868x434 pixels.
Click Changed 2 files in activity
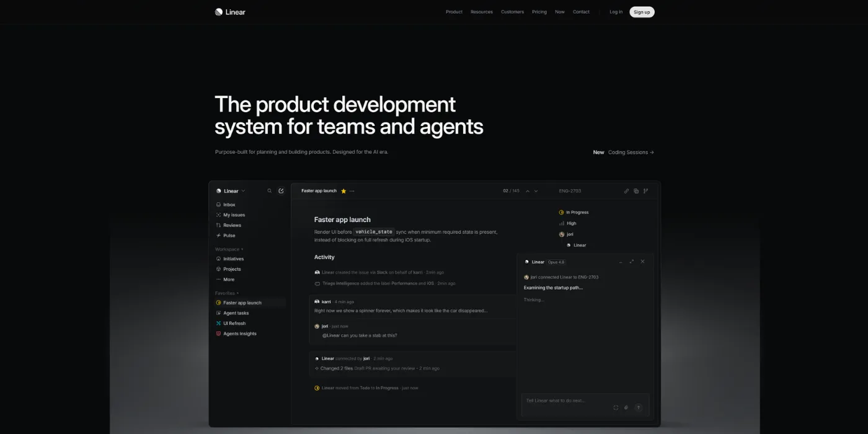[x=337, y=368]
